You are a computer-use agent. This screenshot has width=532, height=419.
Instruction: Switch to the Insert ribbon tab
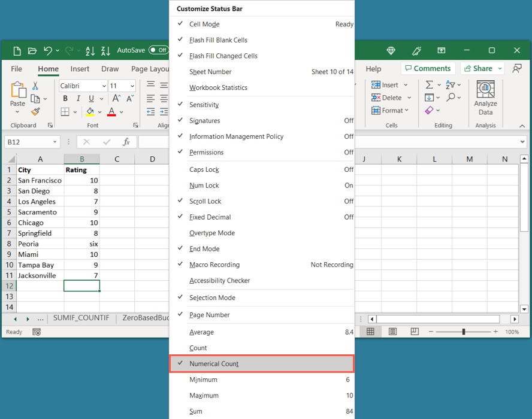[x=80, y=69]
